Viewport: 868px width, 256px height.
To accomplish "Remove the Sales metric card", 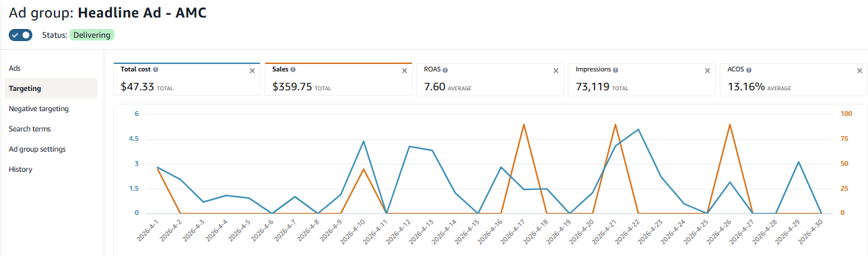I will [x=404, y=71].
